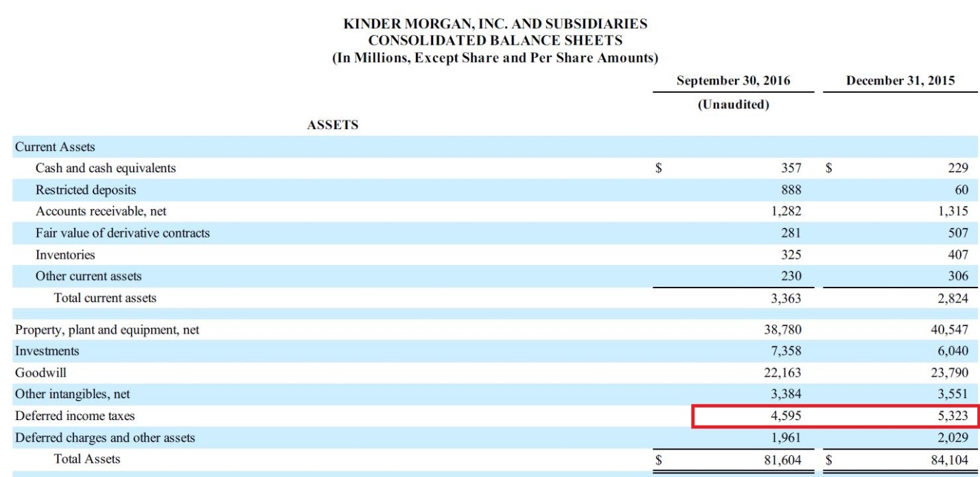Select the deferred income taxes value "5,323"
The height and width of the screenshot is (477, 980).
953,416
